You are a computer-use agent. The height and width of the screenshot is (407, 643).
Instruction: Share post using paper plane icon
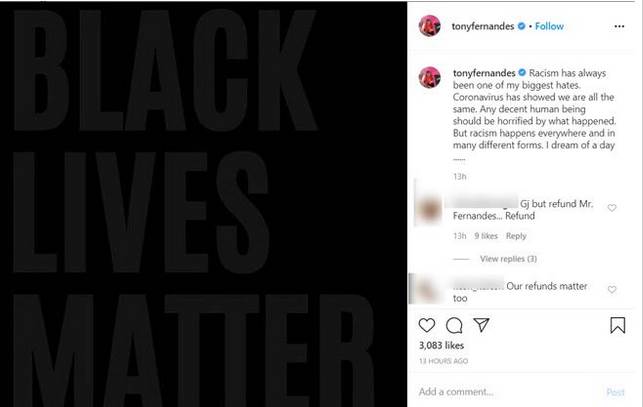pyautogui.click(x=481, y=325)
